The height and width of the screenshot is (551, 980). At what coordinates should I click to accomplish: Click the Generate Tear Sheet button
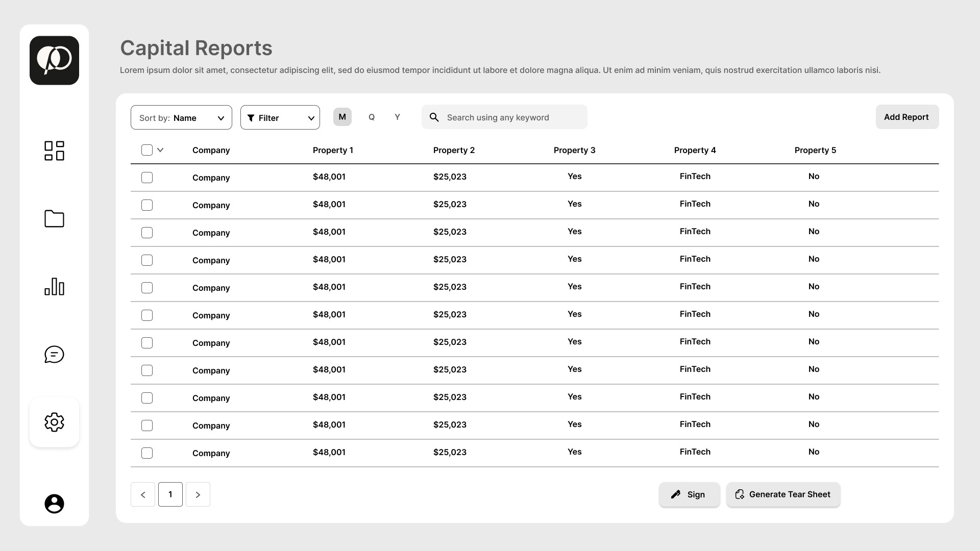tap(783, 494)
